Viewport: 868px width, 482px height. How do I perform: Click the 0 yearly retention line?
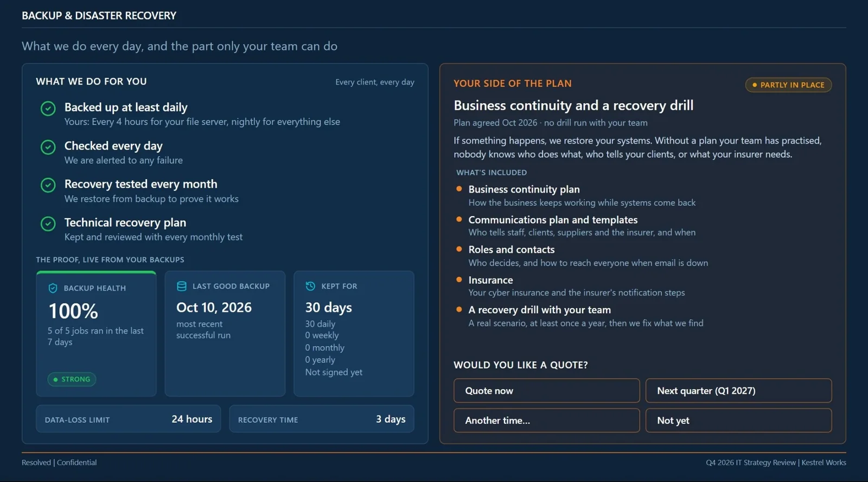tap(320, 360)
